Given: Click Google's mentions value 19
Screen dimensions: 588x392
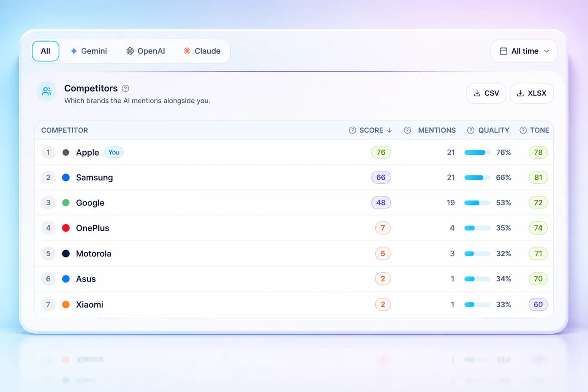Looking at the screenshot, I should click(451, 203).
